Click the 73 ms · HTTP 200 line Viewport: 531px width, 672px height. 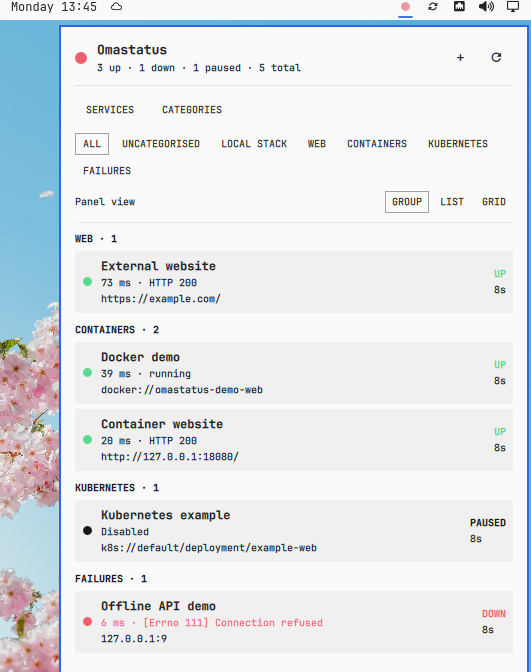coord(149,283)
